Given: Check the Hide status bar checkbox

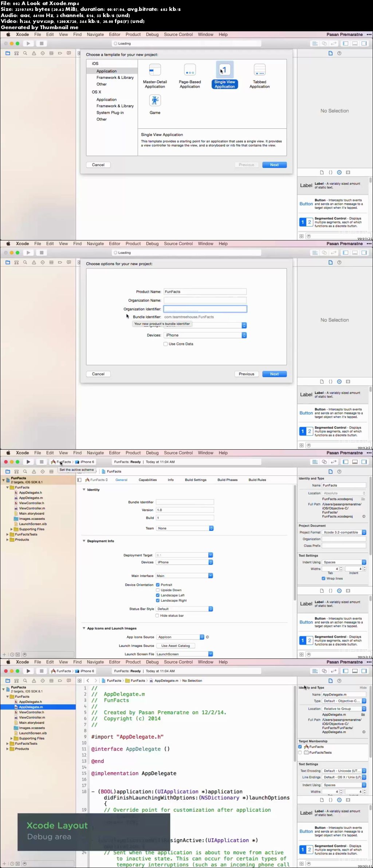Looking at the screenshot, I should tap(157, 616).
